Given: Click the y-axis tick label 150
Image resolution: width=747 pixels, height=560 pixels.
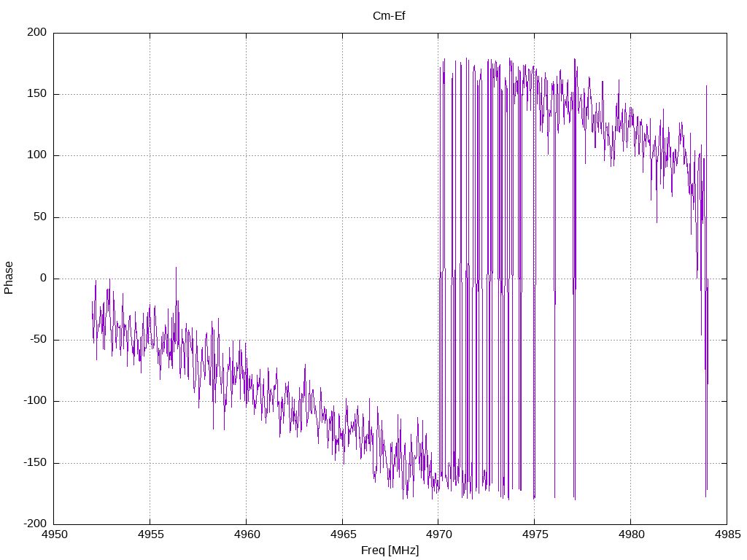Looking at the screenshot, I should click(x=37, y=94).
